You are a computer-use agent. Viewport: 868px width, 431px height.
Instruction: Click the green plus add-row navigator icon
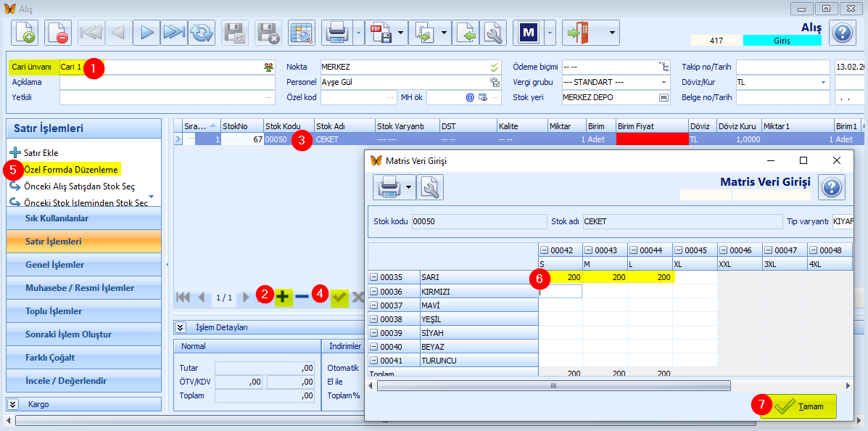point(284,297)
